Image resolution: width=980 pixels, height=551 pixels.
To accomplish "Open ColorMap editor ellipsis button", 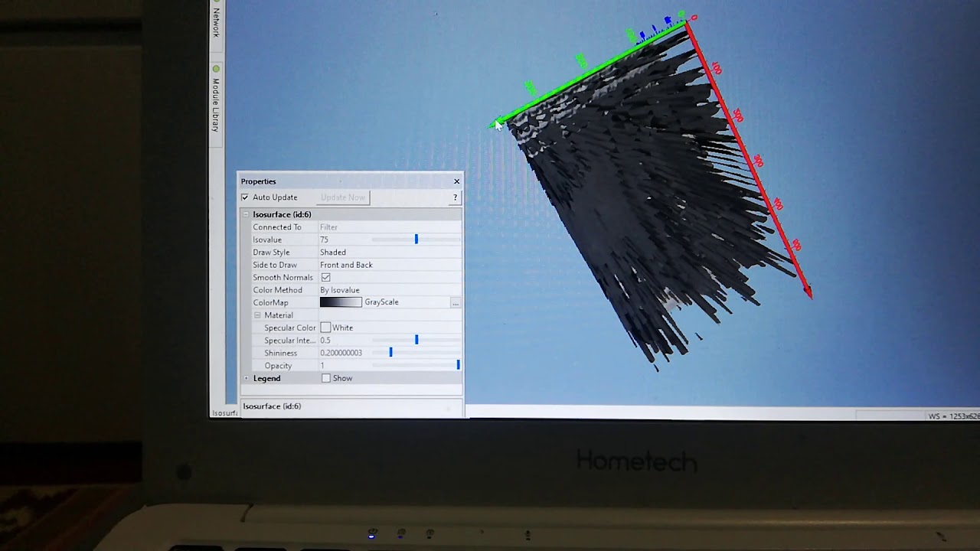I will (456, 303).
